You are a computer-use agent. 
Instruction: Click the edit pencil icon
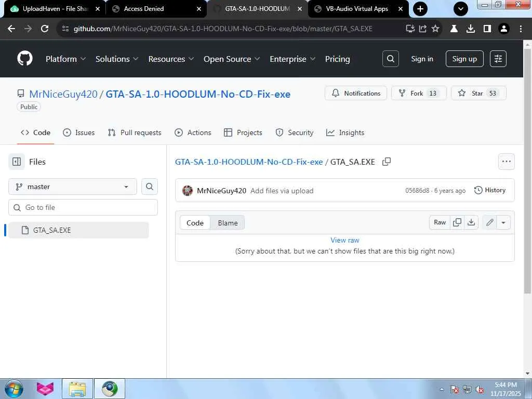489,222
